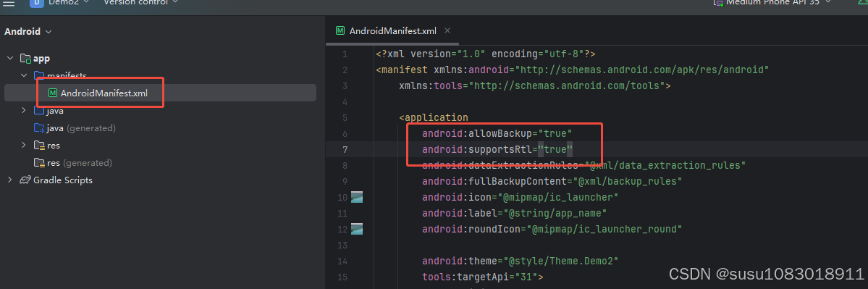Select the java (generated) tree item
The image size is (868, 289).
81,128
